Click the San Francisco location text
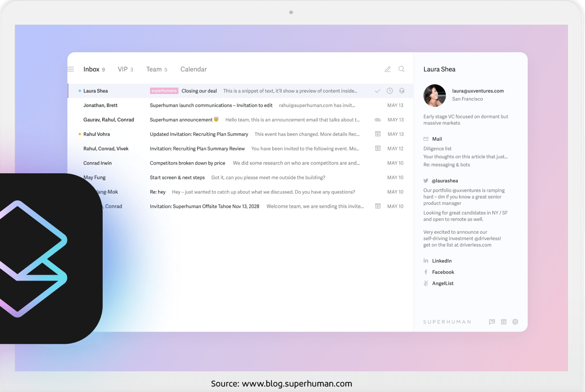585x392 pixels. [x=467, y=99]
